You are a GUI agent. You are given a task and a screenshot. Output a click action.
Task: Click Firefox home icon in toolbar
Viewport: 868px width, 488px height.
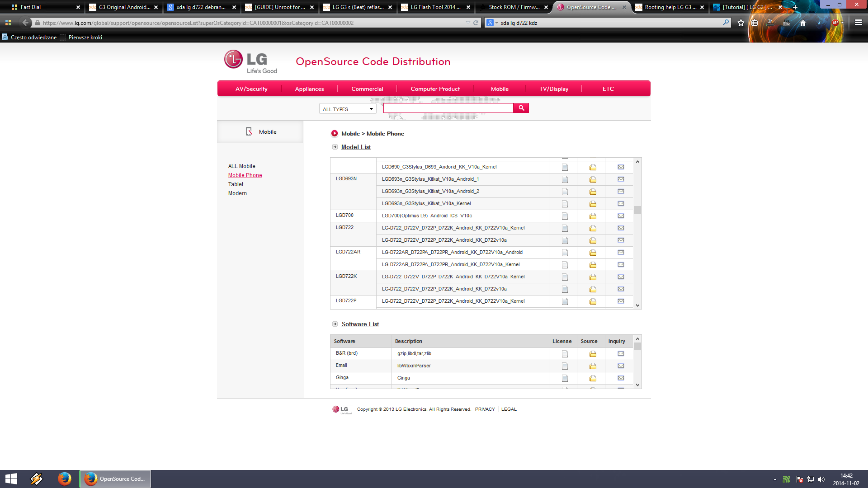803,23
